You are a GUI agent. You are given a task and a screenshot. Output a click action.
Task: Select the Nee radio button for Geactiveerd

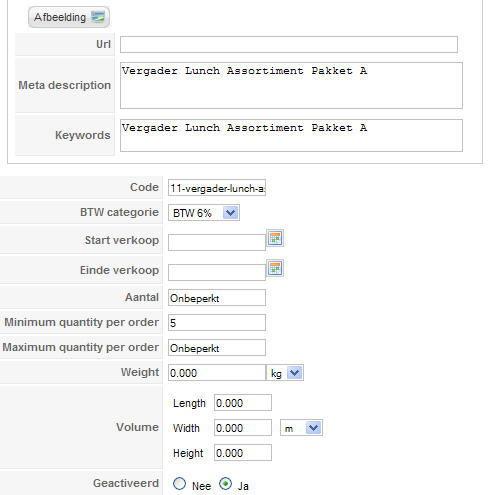coord(179,484)
